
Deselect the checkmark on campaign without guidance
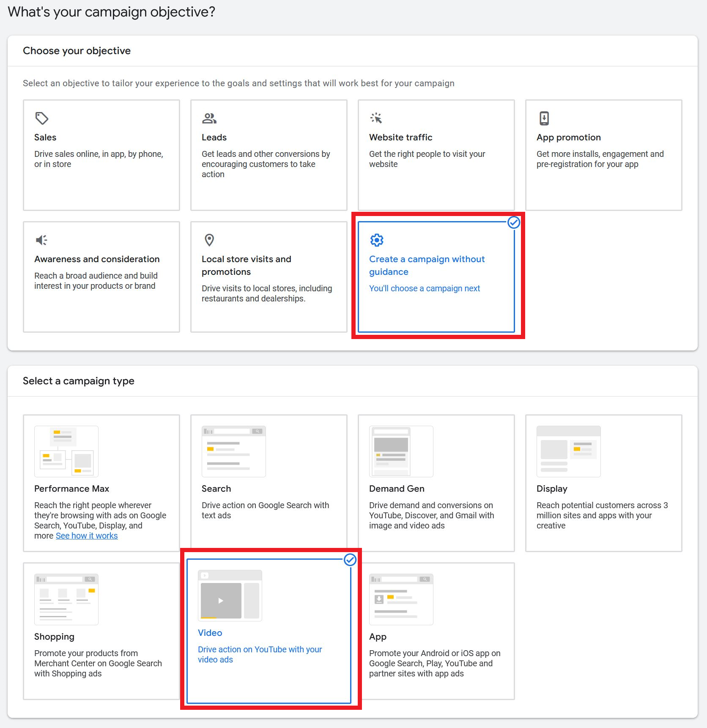tap(514, 222)
